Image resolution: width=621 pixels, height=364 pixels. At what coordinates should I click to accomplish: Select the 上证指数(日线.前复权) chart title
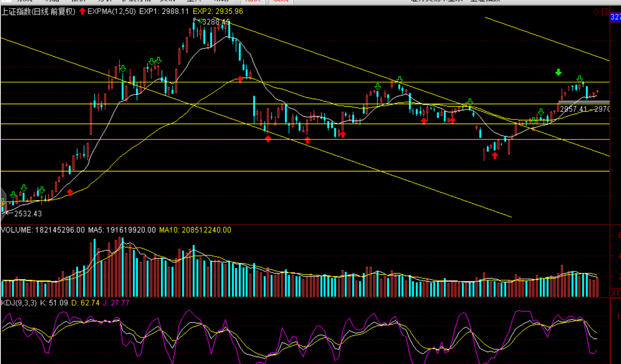point(38,12)
